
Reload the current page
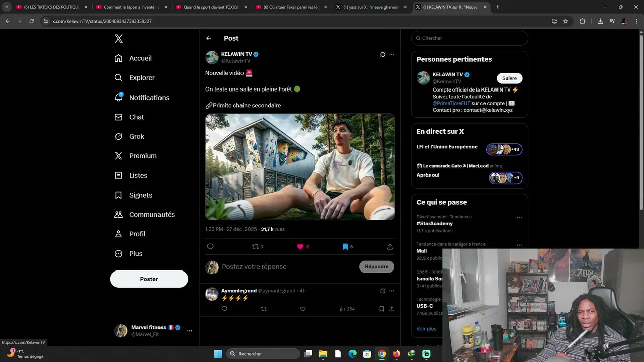point(31,21)
